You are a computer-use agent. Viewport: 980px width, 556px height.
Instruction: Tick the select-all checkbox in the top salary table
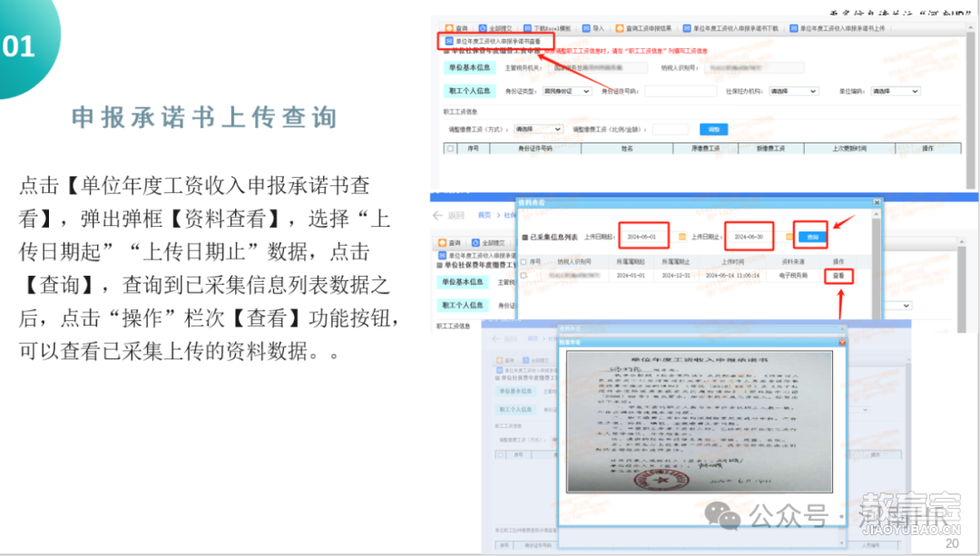tap(450, 149)
